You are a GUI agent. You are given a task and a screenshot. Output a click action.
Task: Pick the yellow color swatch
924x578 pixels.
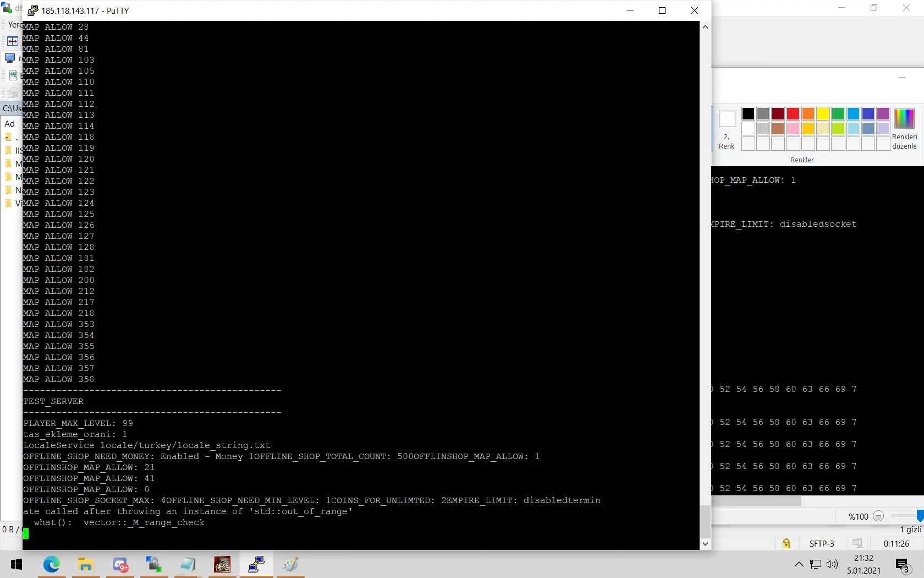coord(823,114)
